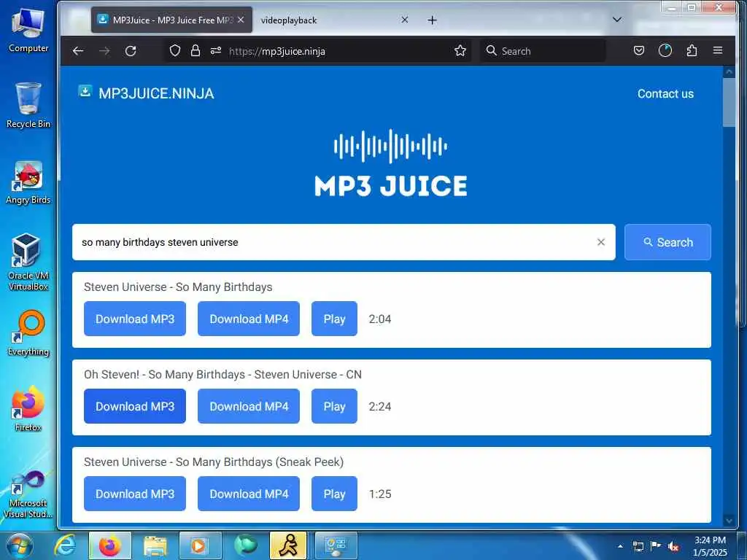Select the Oracle VM VirtualBox desktop shortcut

point(28,262)
